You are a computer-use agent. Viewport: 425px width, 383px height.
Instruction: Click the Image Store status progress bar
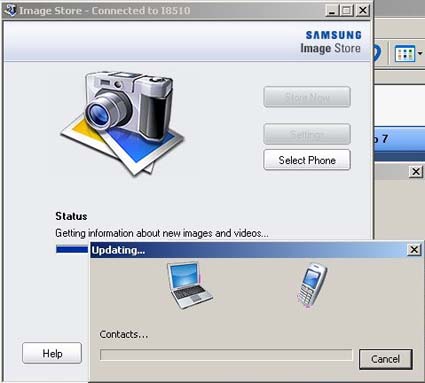pos(72,249)
